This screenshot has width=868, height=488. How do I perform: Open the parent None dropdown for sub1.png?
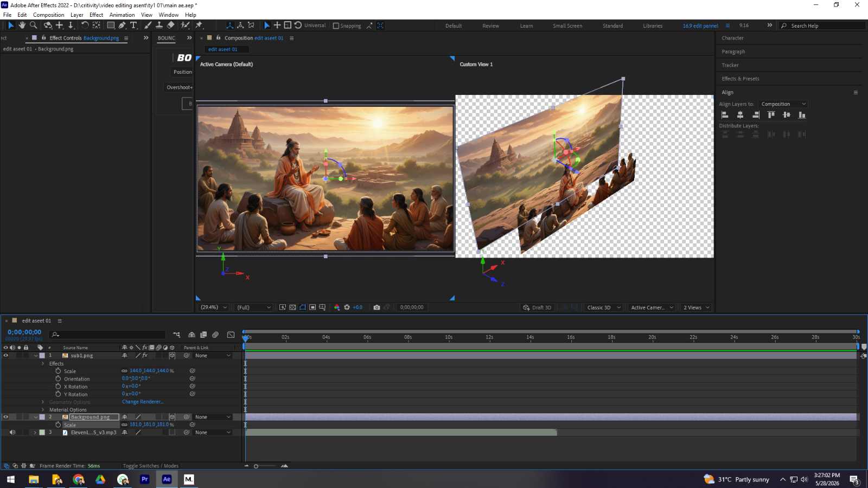point(213,356)
